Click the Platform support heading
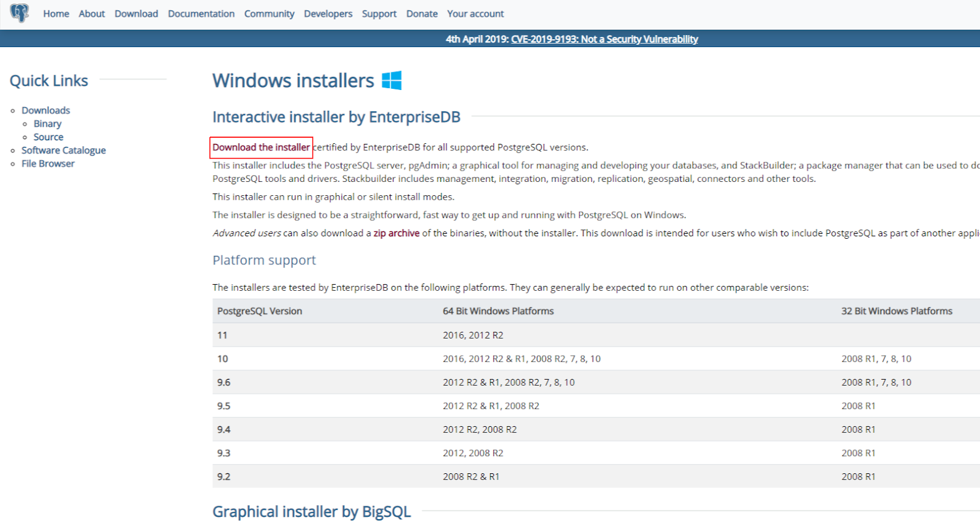 pyautogui.click(x=264, y=260)
